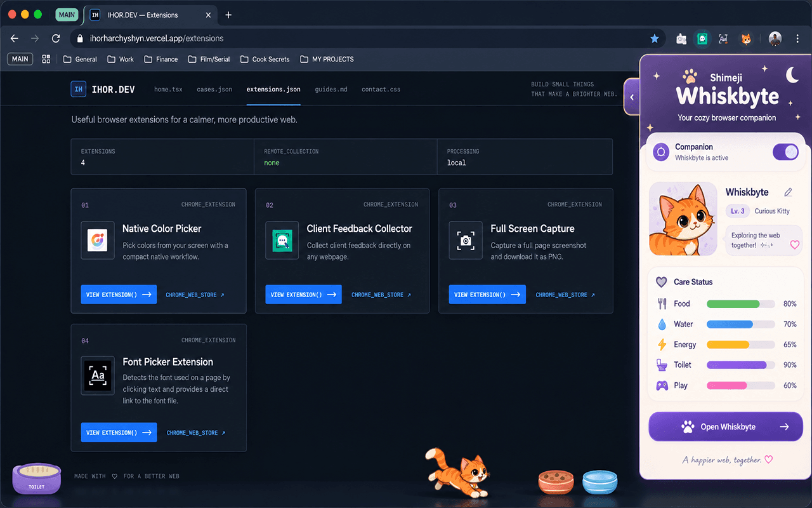This screenshot has width=812, height=508.
Task: Click the Open Whiskbyte button
Action: coord(726,427)
